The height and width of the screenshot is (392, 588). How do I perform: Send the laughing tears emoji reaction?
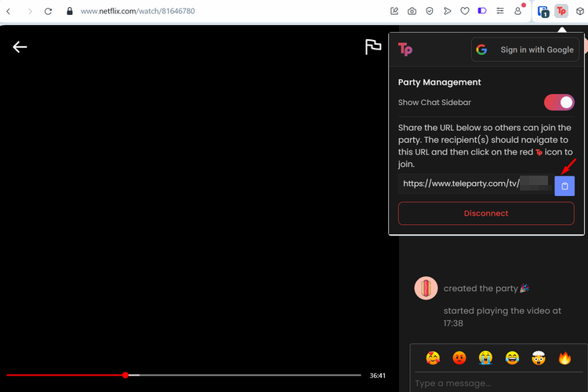pos(512,358)
